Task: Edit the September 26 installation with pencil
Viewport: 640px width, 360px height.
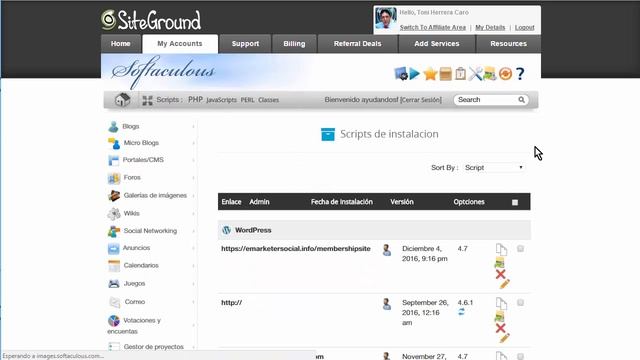Action: 504,338
